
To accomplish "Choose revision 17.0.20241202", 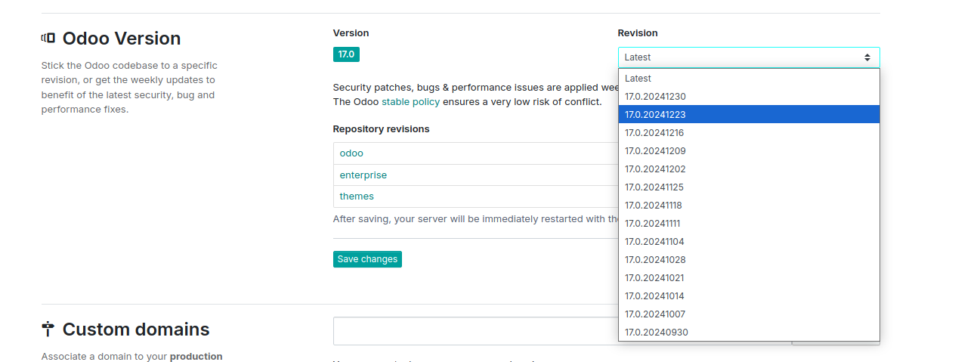I will coord(654,169).
